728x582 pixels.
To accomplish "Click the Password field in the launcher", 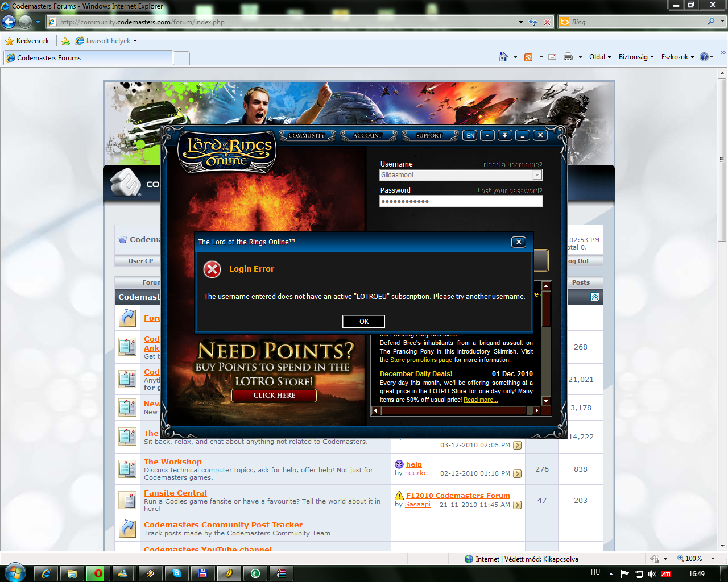I will pyautogui.click(x=461, y=202).
